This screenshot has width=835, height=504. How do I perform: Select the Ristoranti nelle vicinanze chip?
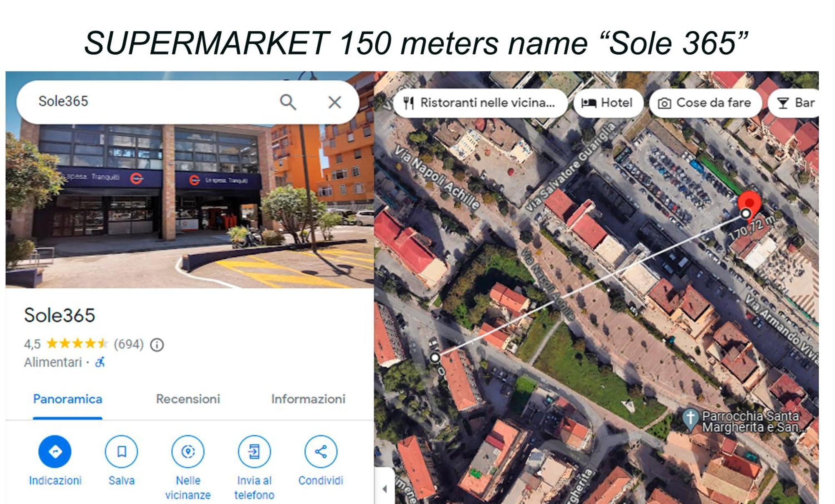(x=481, y=103)
